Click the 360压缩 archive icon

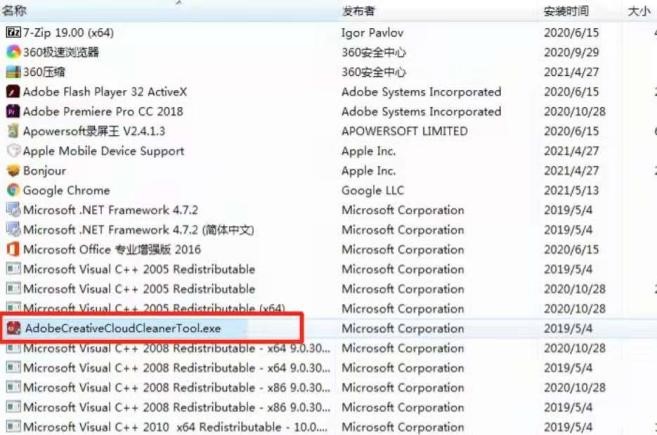tap(13, 72)
